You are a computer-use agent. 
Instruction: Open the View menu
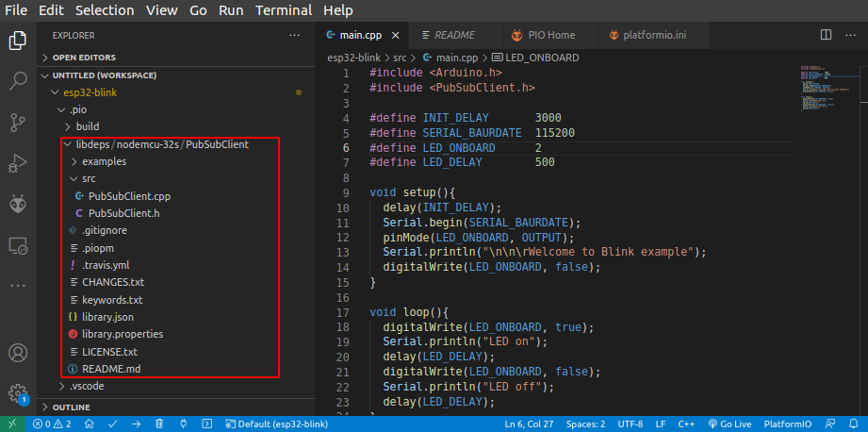click(162, 10)
